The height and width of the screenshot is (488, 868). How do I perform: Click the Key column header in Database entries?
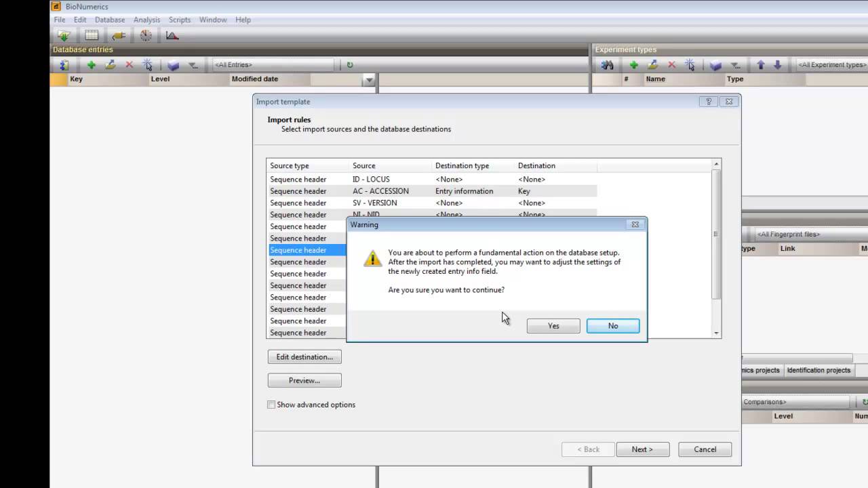pos(108,79)
